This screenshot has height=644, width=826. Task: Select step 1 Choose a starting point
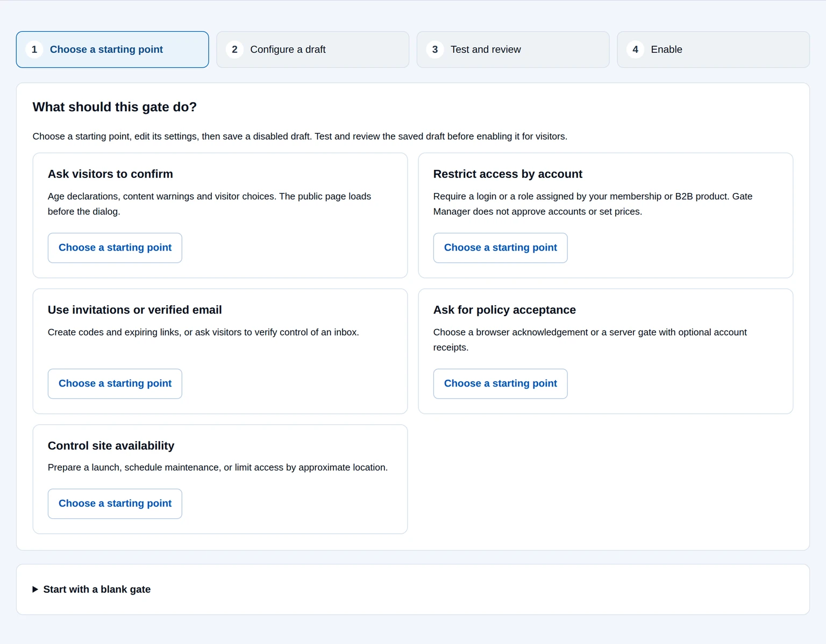tap(112, 49)
